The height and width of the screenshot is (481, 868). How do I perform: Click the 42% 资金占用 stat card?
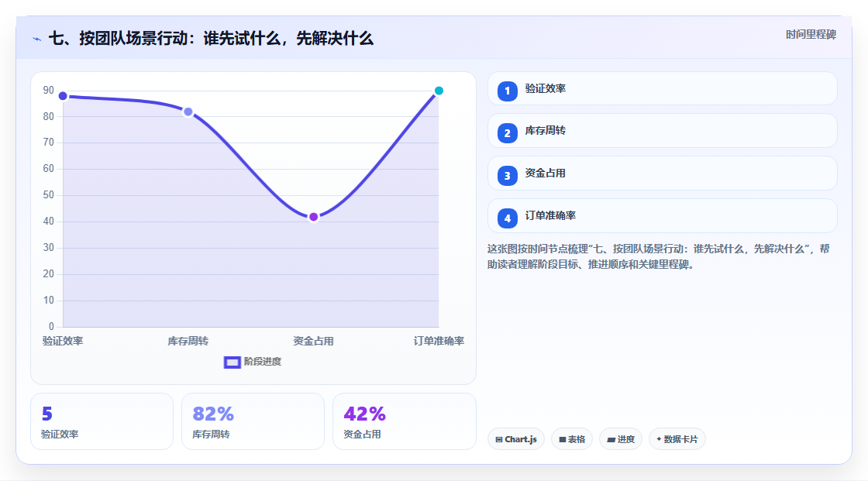pyautogui.click(x=404, y=422)
